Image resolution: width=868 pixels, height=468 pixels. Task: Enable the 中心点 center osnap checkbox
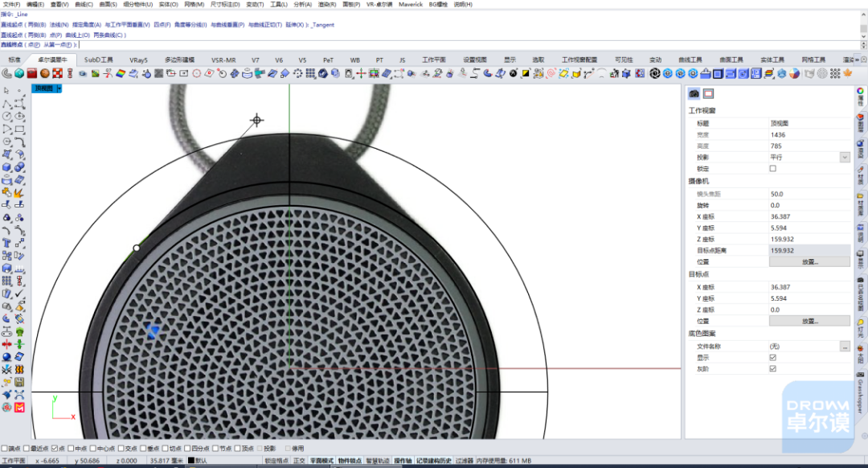[93, 448]
